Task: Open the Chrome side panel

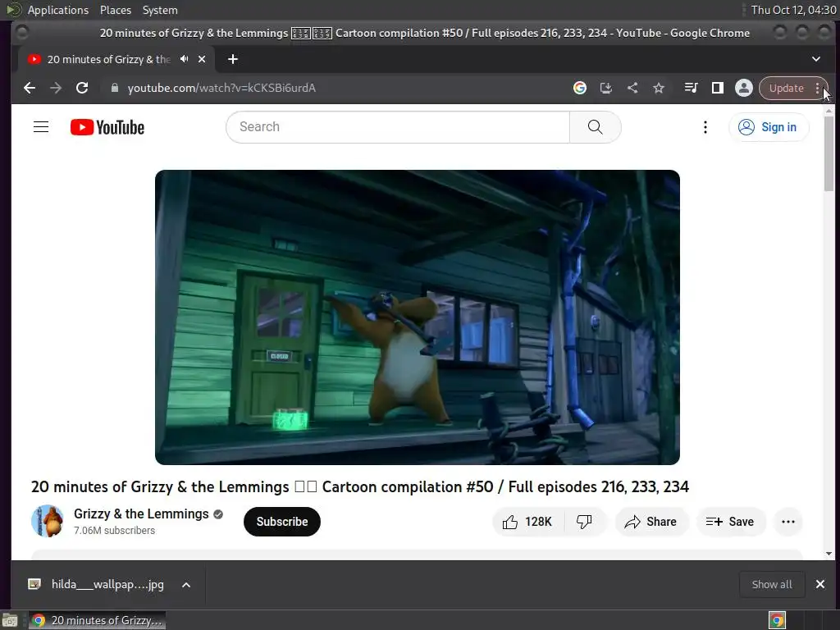Action: (717, 88)
